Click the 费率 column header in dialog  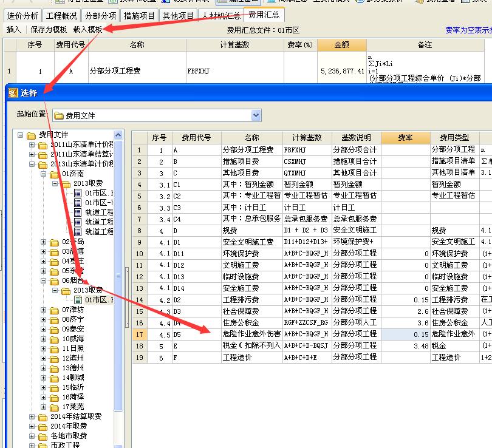pyautogui.click(x=405, y=138)
